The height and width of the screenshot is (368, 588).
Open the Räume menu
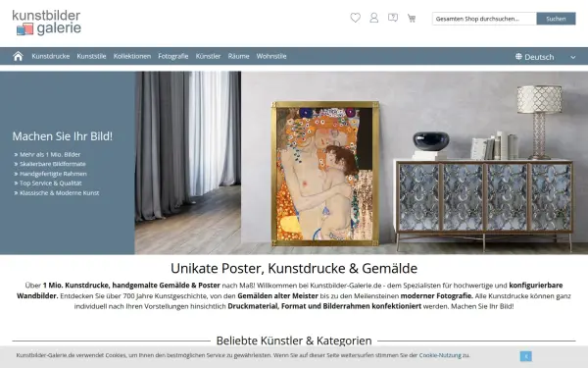tap(238, 56)
